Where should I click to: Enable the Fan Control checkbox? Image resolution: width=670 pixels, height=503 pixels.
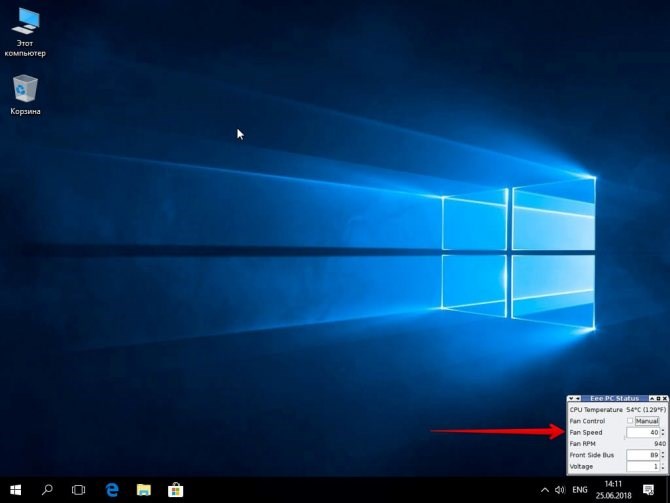pos(630,421)
